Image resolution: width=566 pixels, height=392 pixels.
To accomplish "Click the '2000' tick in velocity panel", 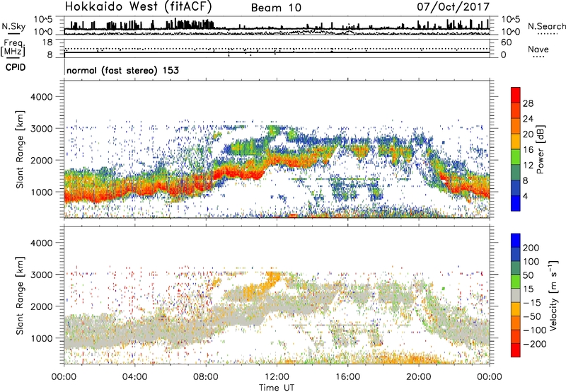I will (x=41, y=306).
